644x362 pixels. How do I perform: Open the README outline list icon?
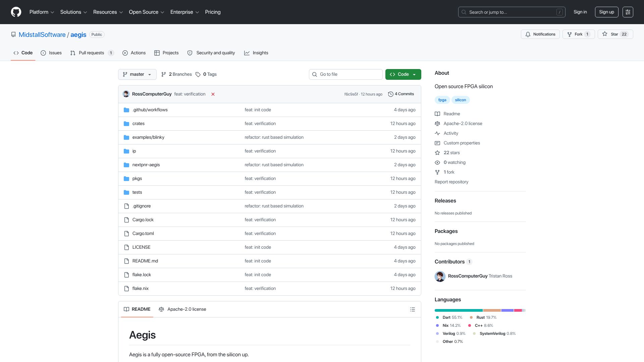coord(413,309)
